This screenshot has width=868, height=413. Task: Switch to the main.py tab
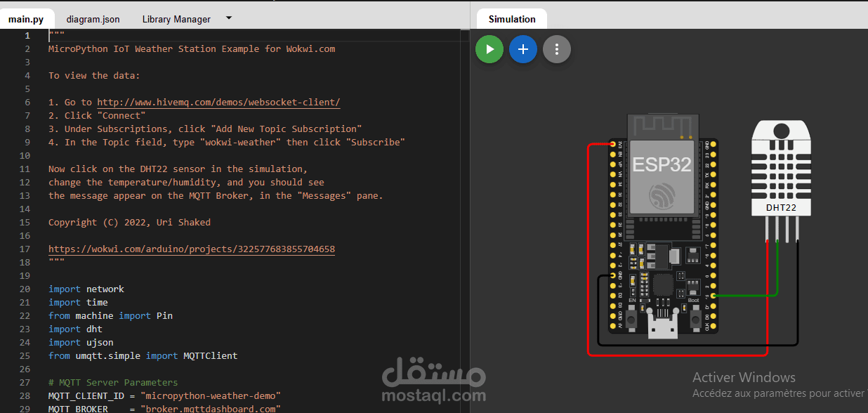click(26, 19)
